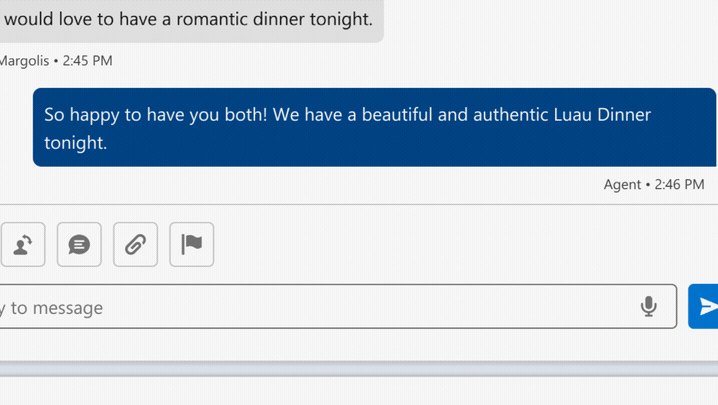The width and height of the screenshot is (718, 405).
Task: Send the message with the paper plane button
Action: (x=704, y=306)
